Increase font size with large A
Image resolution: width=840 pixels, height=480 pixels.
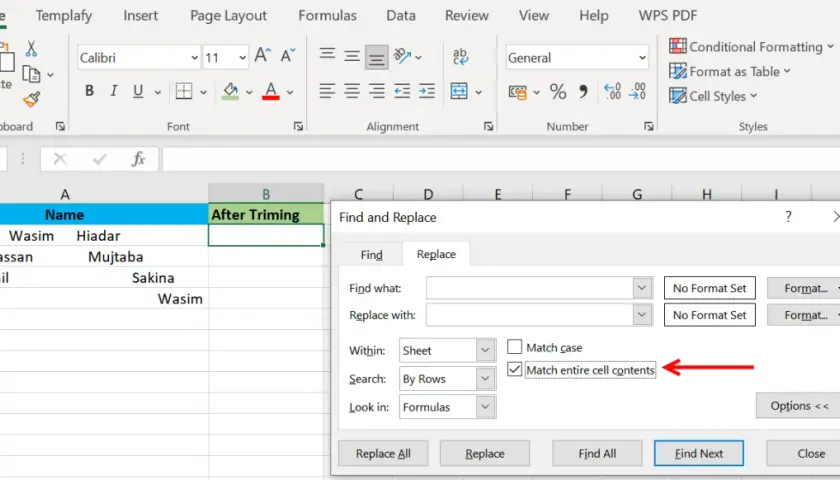coord(262,56)
